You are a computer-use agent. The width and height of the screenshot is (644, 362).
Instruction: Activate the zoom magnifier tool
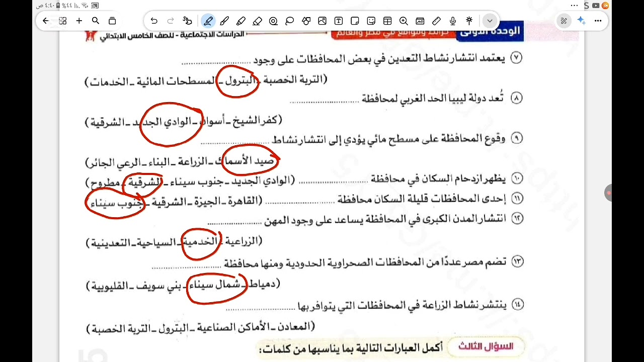coord(404,21)
